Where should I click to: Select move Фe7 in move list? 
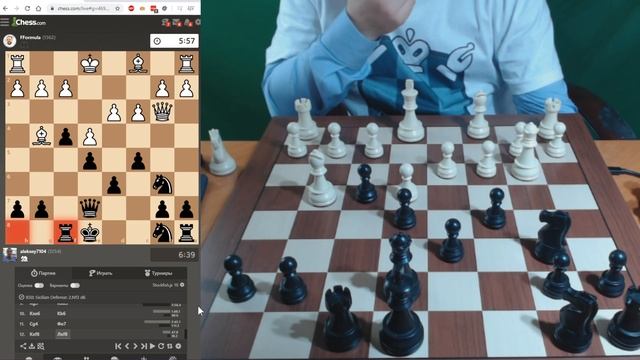[x=62, y=324]
